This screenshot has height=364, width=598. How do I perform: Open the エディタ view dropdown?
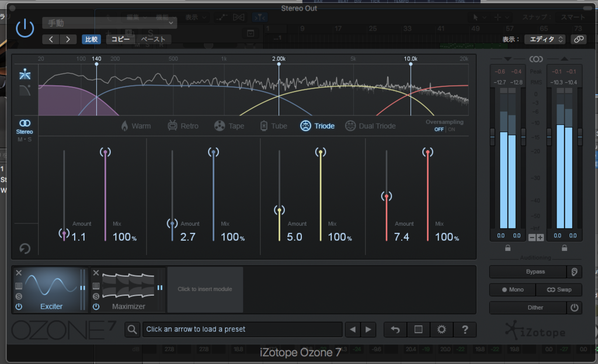click(545, 39)
